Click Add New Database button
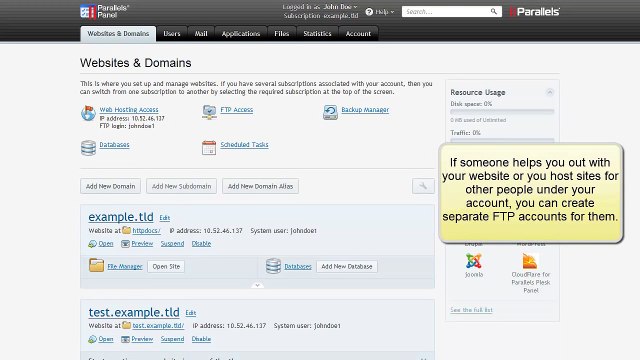640x360 pixels. [x=347, y=266]
